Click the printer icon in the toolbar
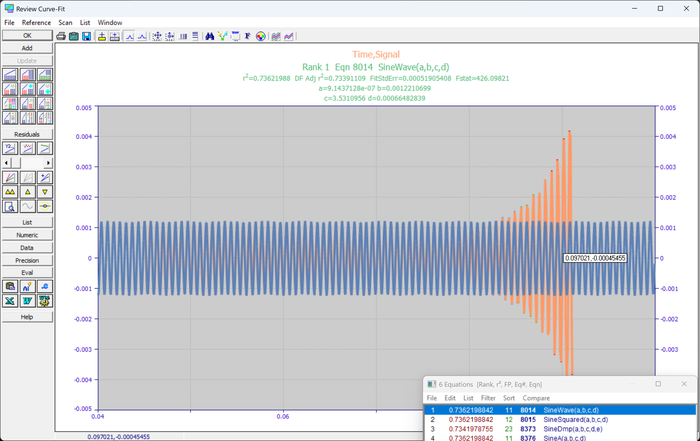The image size is (700, 441). click(61, 36)
